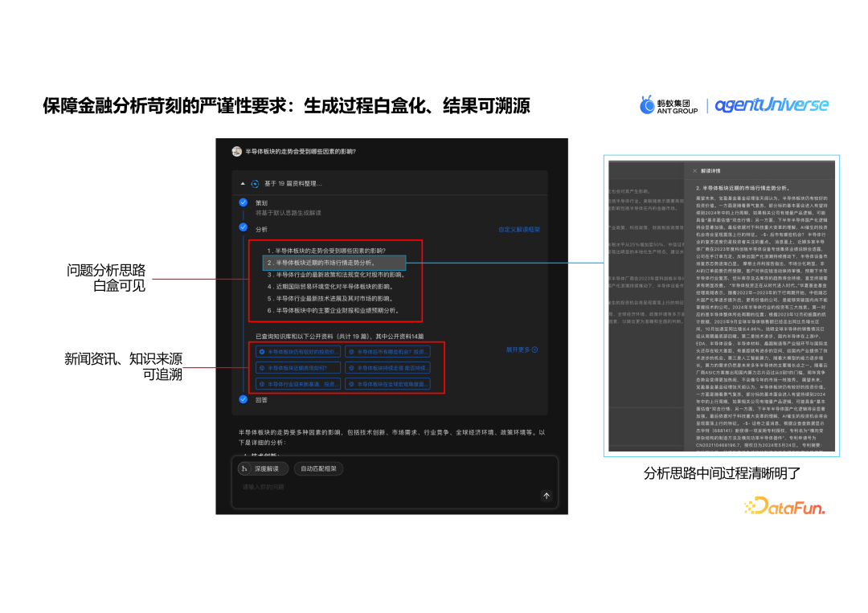
Task: Click the blue agent icon next to "基于 19 篇资料整理"
Action: point(254,182)
